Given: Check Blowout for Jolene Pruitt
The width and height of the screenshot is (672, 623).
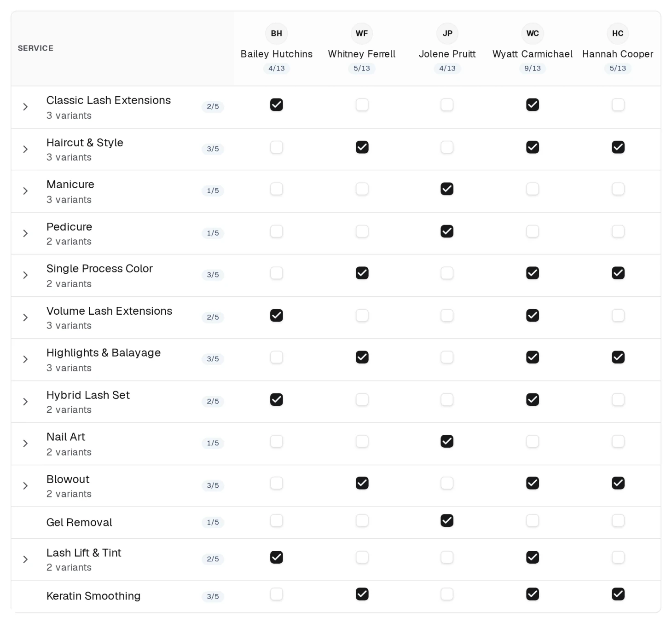Looking at the screenshot, I should click(447, 483).
